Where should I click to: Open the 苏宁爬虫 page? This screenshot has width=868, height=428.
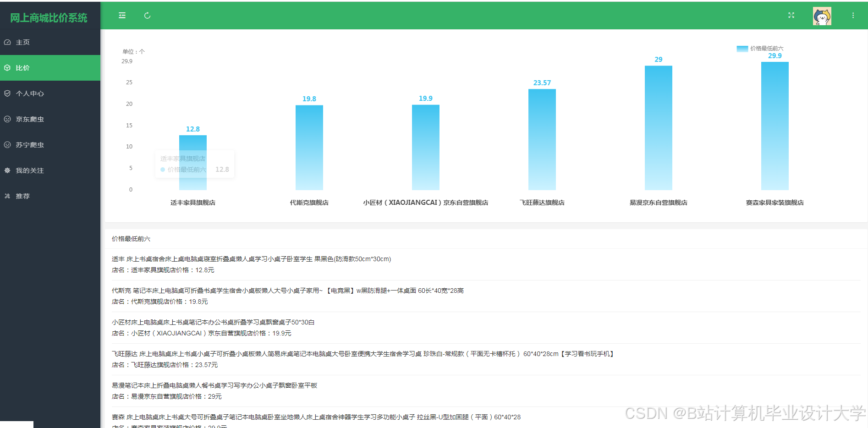click(50, 145)
